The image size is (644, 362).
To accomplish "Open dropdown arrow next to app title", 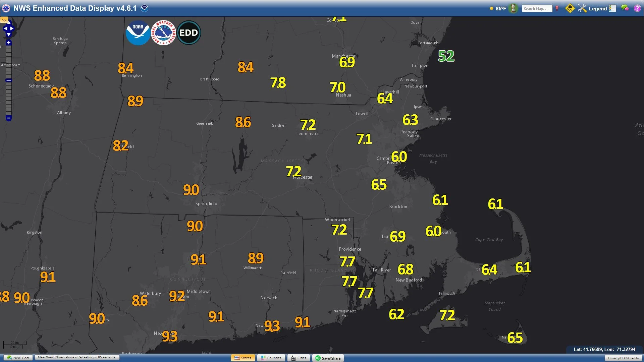I will [144, 8].
